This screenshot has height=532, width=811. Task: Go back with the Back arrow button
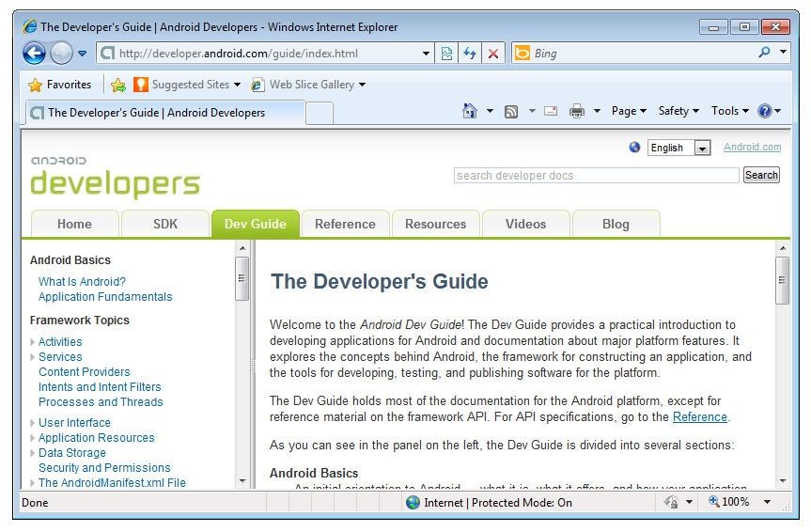tap(34, 53)
